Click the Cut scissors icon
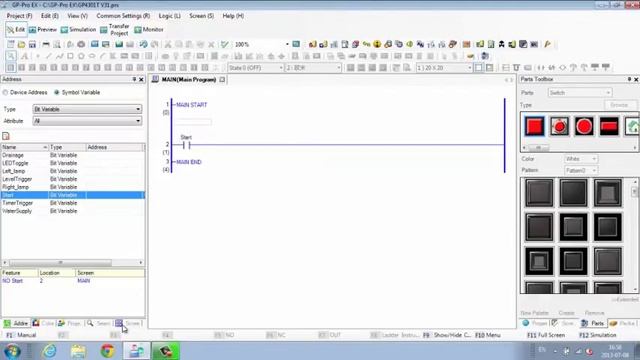Screen dimensions: 640x360 coord(168,44)
